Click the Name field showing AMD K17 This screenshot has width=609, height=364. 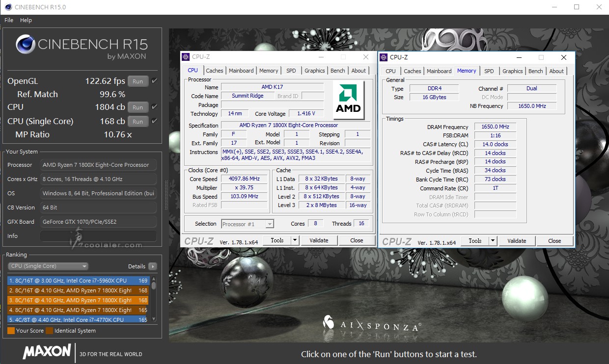point(273,87)
